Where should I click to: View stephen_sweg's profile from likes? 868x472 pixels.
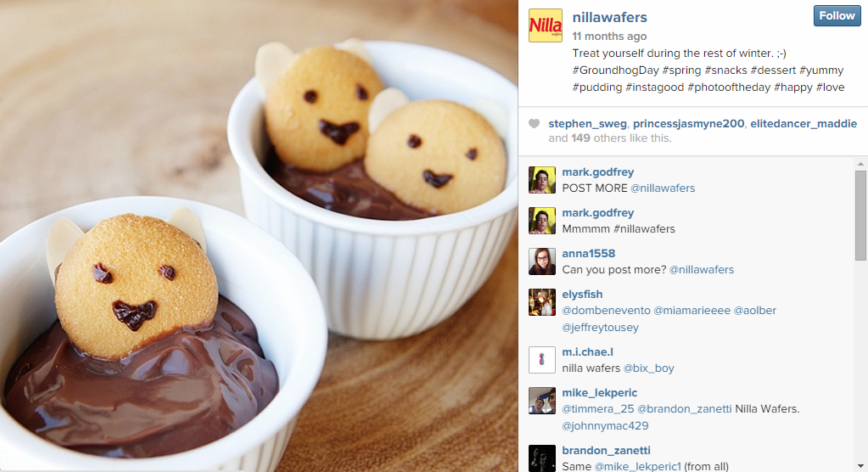tap(587, 124)
